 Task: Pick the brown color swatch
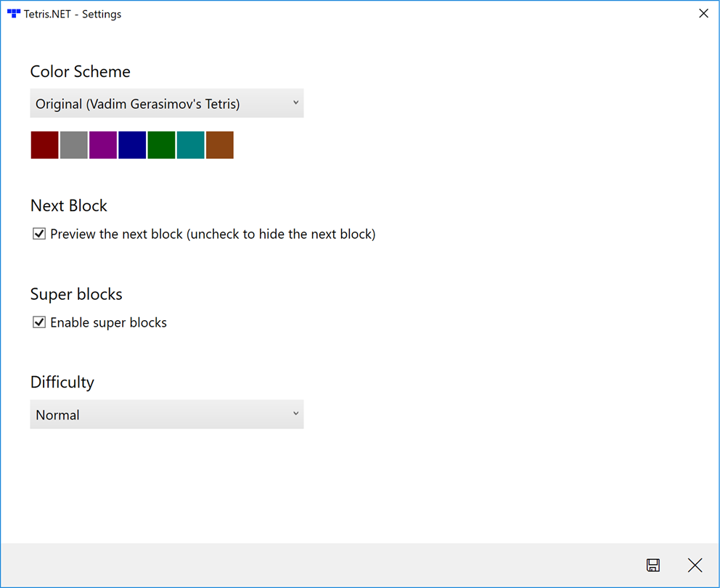click(x=220, y=145)
